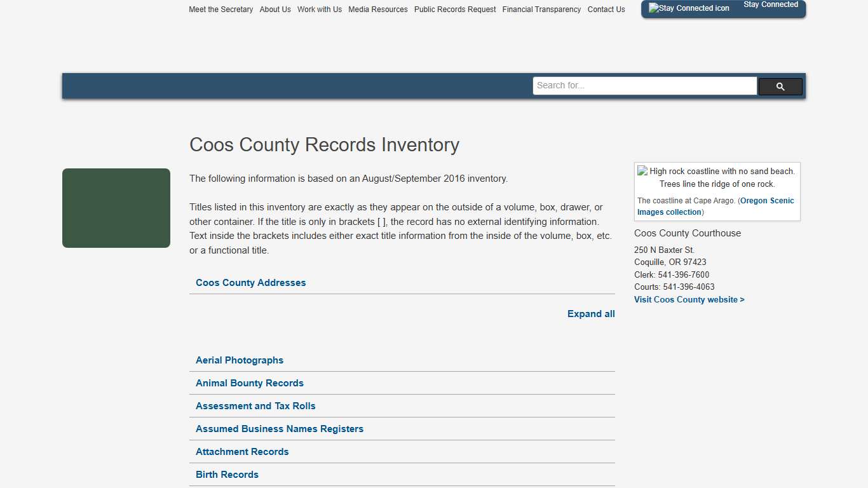868x488 pixels.
Task: Visit the Coos County website link
Action: point(689,299)
